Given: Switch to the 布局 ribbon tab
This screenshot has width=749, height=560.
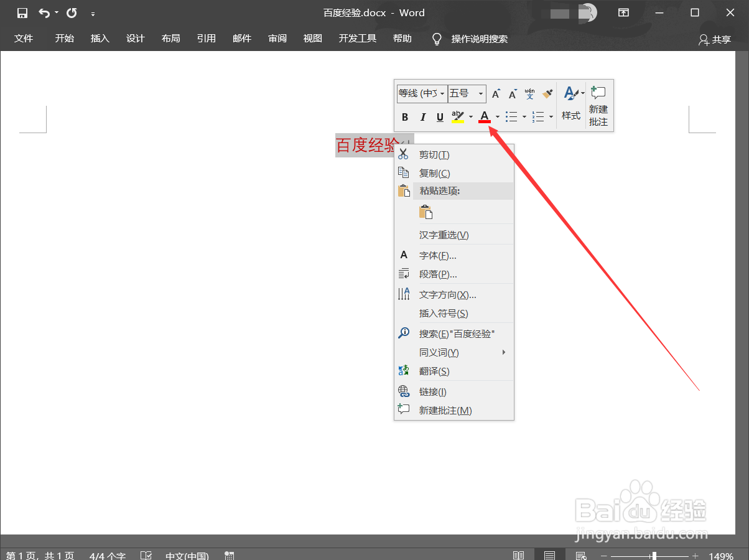Looking at the screenshot, I should [x=170, y=39].
